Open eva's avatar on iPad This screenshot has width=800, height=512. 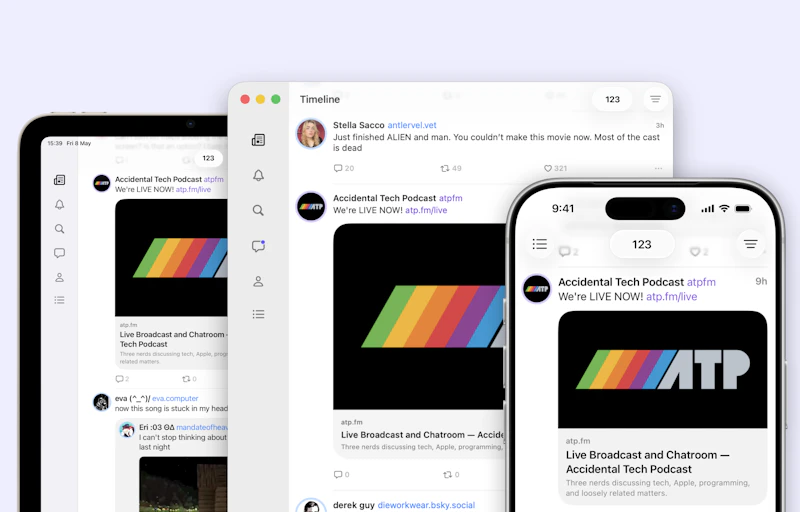click(102, 402)
